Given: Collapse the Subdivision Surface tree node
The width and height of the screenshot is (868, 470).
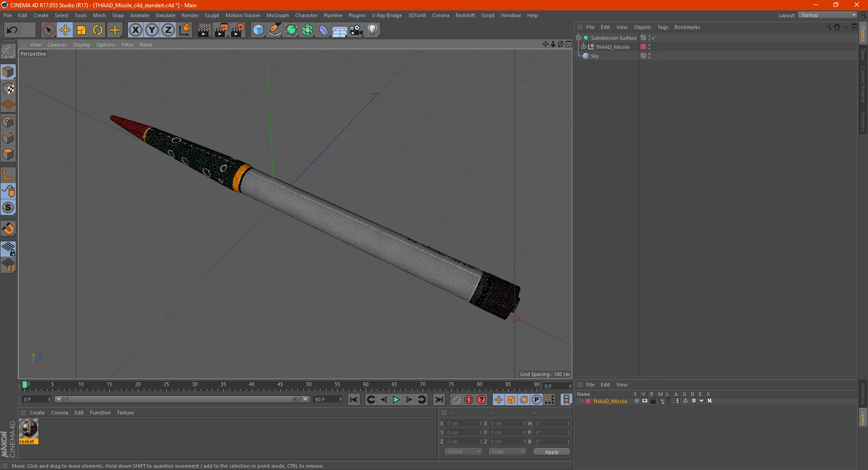Looking at the screenshot, I should click(579, 38).
